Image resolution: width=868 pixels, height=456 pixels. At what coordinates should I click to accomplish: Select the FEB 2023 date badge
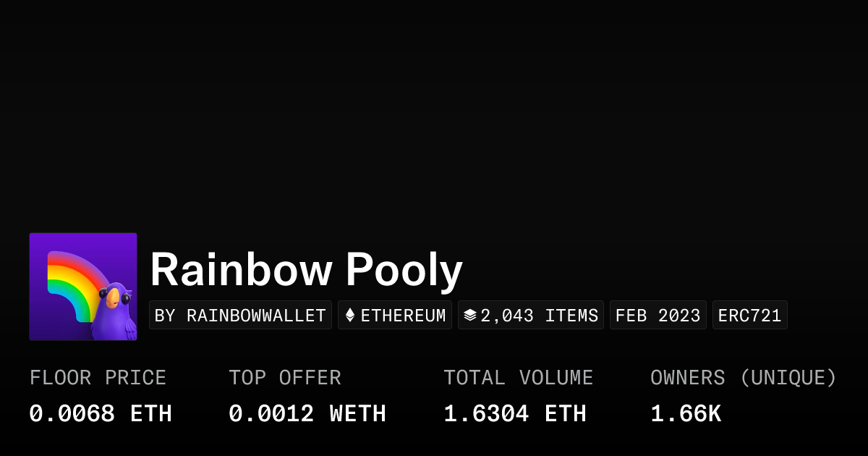[658, 316]
